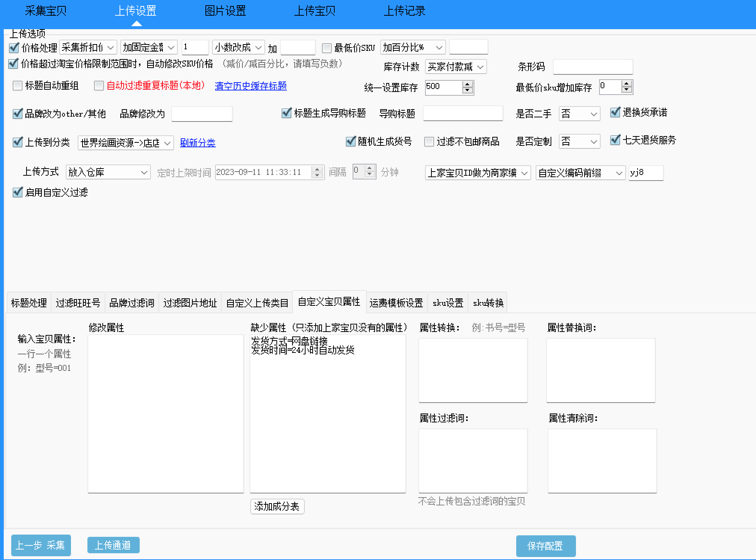Screen dimensions: 756x560
Task: Click the 属性过滤词 text box
Action: [x=473, y=461]
